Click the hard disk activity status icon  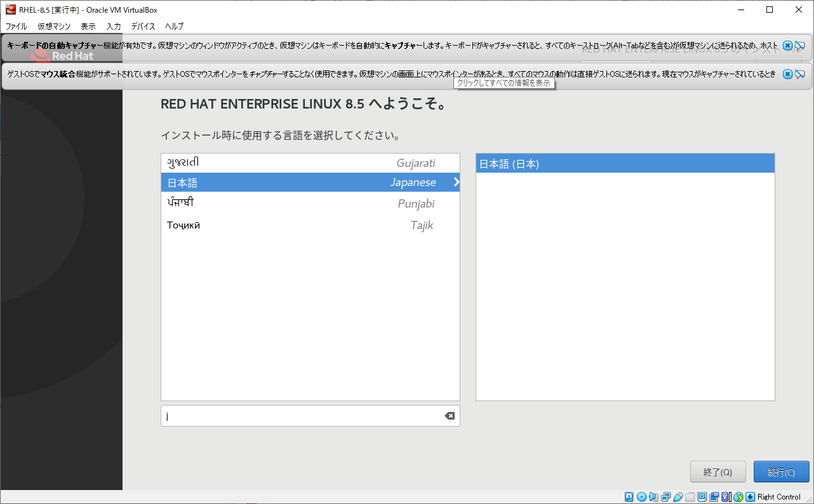tap(629, 496)
